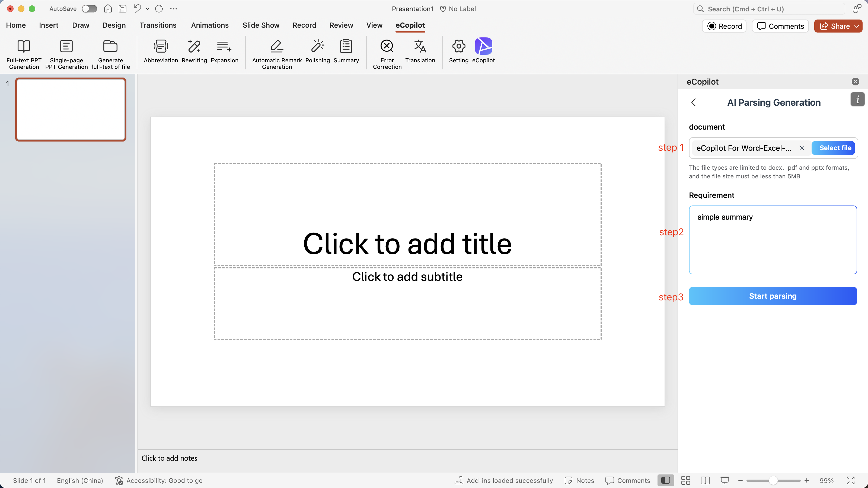Open the Transitions ribbon tab
The height and width of the screenshot is (488, 868).
tap(158, 25)
